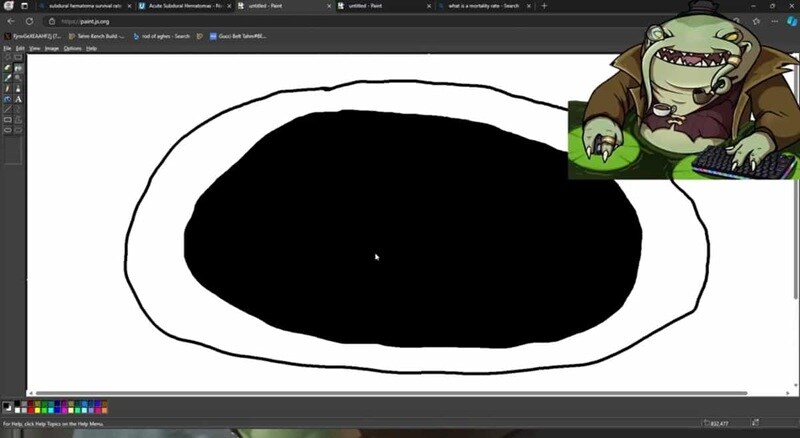Select the Rectangle shape tool
Image resolution: width=800 pixels, height=438 pixels.
(x=8, y=120)
